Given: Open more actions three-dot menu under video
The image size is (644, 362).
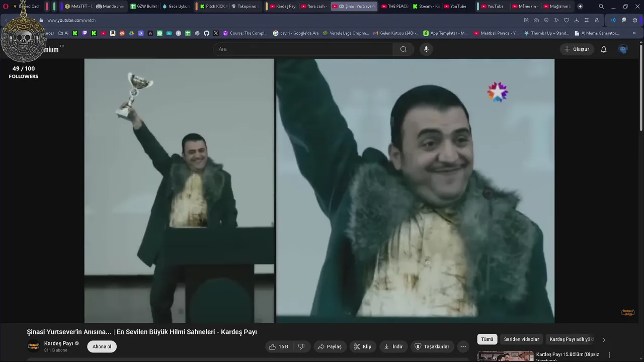Looking at the screenshot, I should point(463,346).
